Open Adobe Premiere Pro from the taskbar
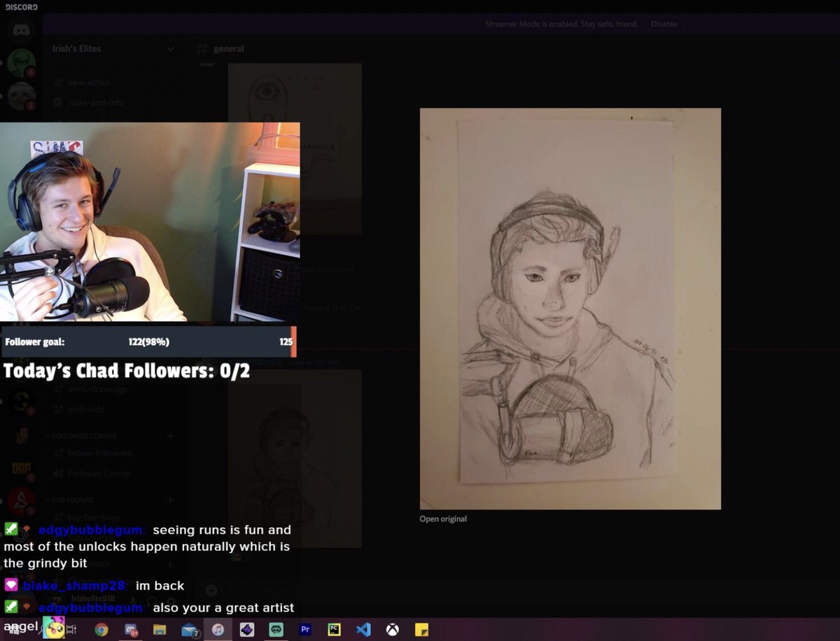Screen dimensions: 840x641 click(x=304, y=629)
